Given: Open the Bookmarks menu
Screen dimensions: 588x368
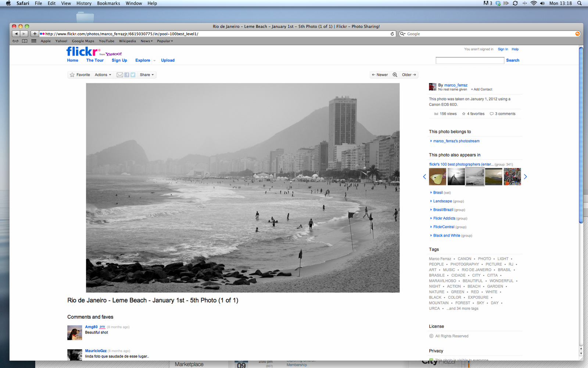Looking at the screenshot, I should pyautogui.click(x=108, y=3).
